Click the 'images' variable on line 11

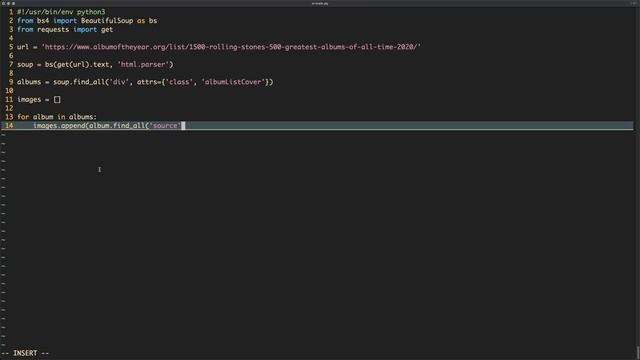[29, 100]
